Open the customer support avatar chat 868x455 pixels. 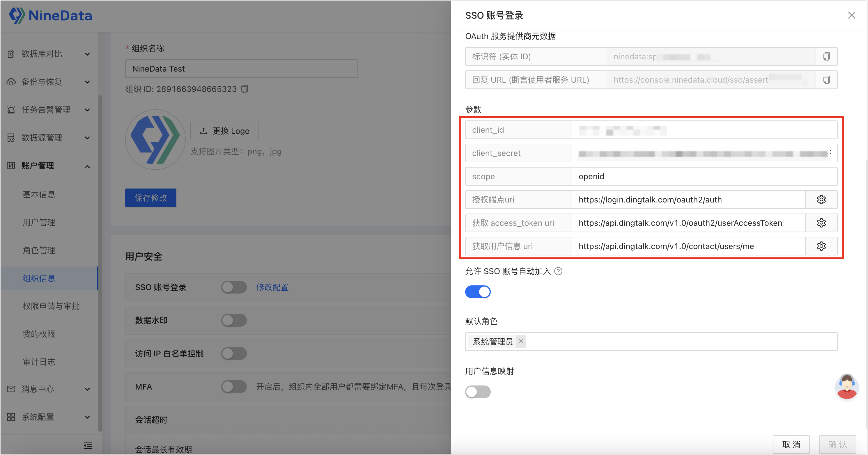[846, 386]
